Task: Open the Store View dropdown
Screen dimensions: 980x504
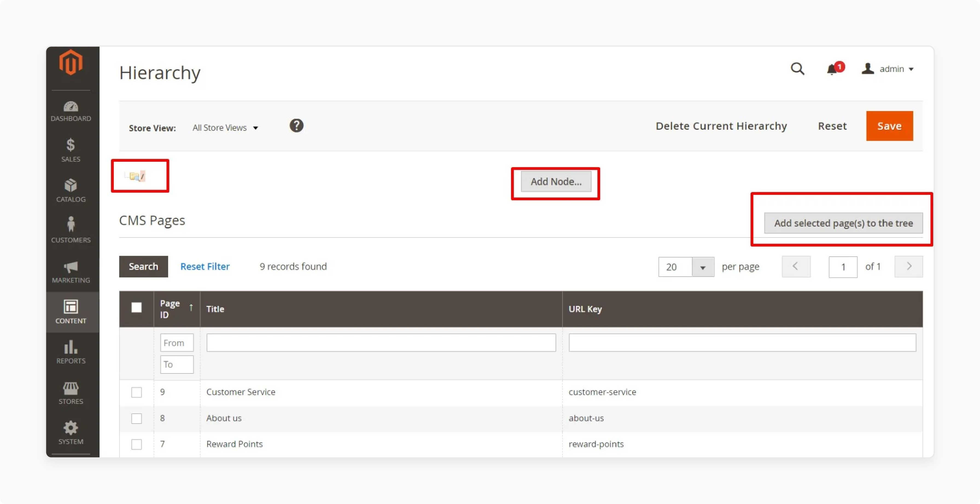Action: (225, 128)
